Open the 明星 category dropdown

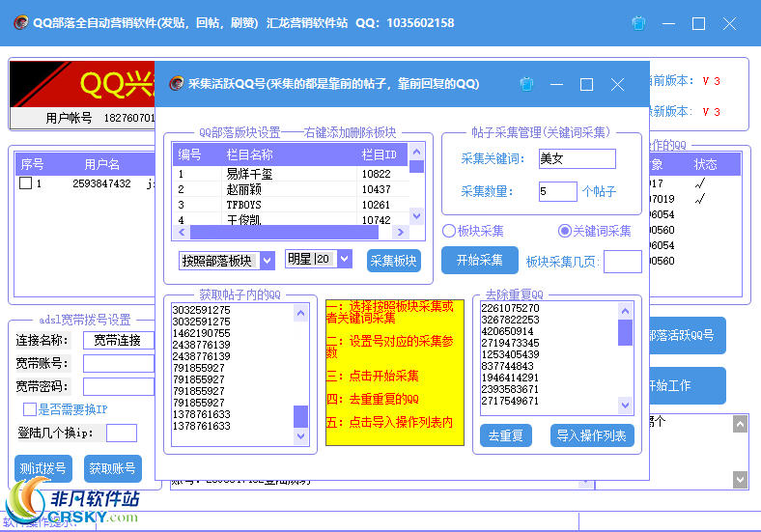[345, 259]
